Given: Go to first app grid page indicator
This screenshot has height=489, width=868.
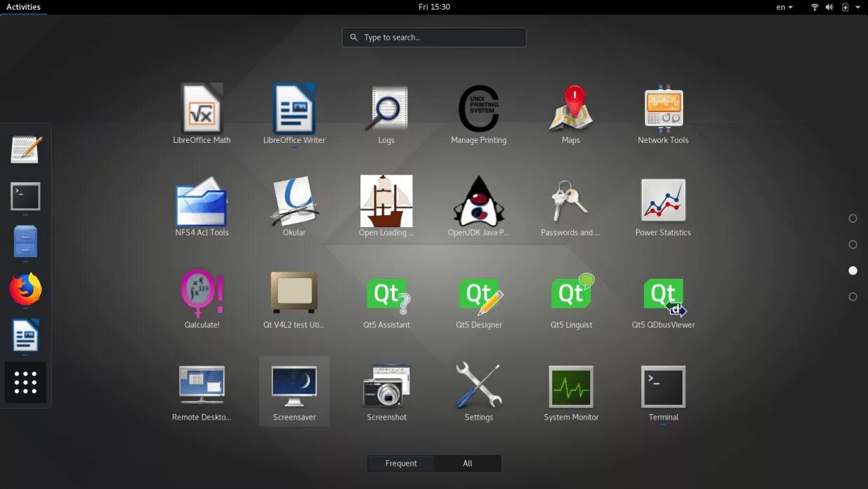Looking at the screenshot, I should click(x=853, y=219).
